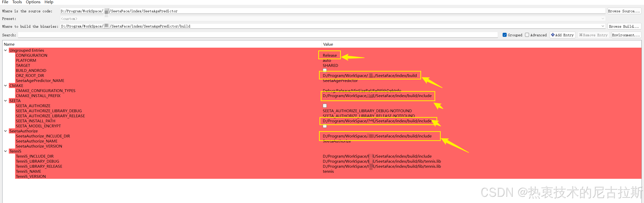Click the TenniS_LIBRARY_DEBUG tennis.lib value
The image size is (644, 203).
(382, 161)
